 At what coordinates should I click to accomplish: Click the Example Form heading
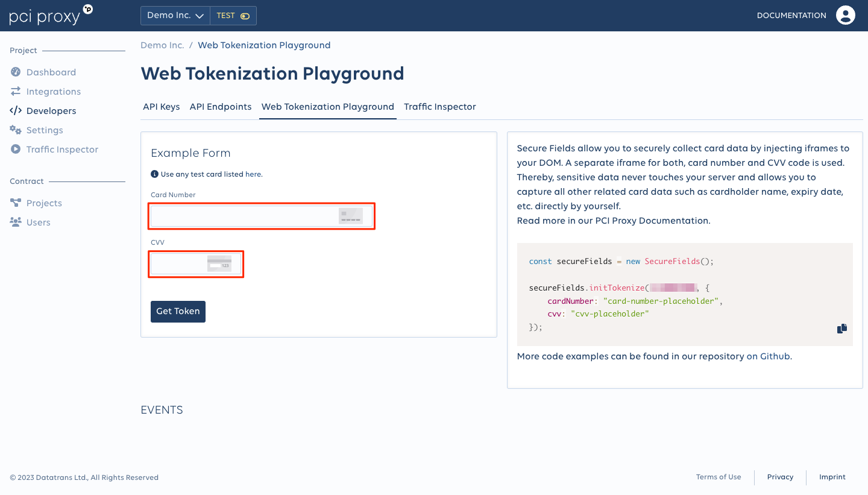[x=190, y=153]
